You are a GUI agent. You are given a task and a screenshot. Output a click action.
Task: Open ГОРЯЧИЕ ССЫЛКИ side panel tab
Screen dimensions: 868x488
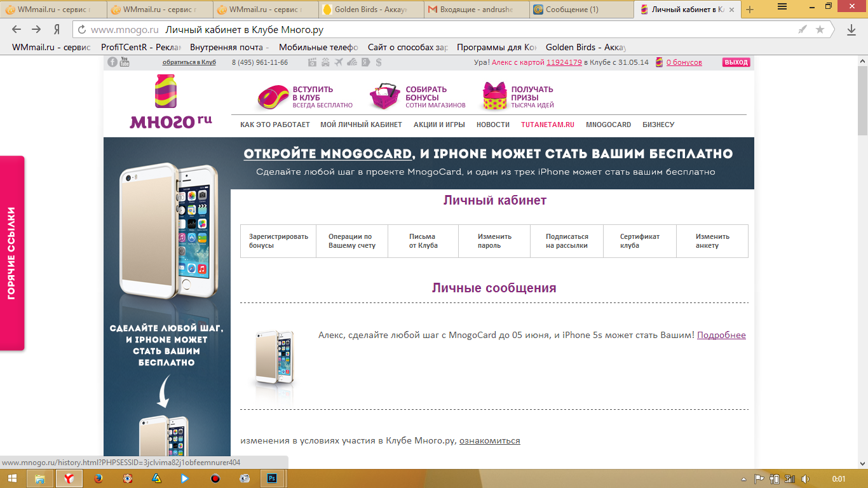[x=11, y=253]
